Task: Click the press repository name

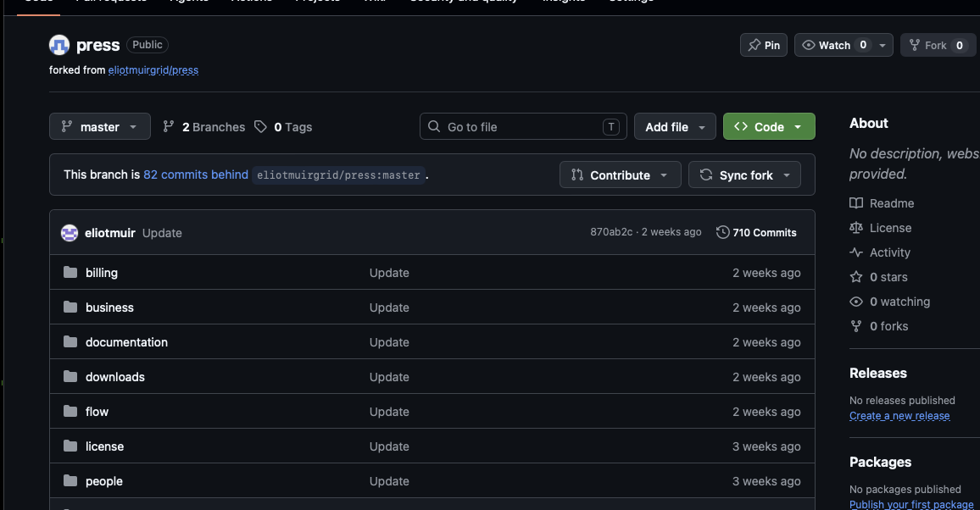Action: [97, 45]
